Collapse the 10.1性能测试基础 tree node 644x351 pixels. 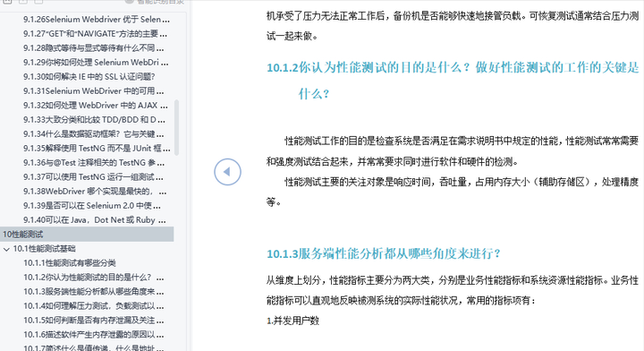click(x=6, y=249)
